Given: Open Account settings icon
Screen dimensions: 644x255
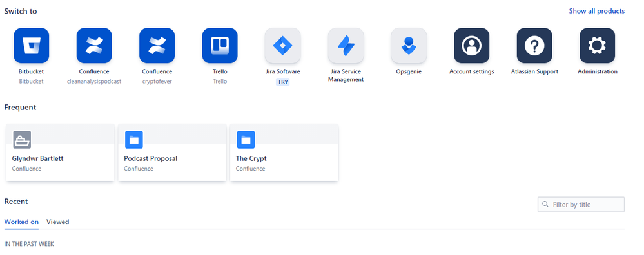Looking at the screenshot, I should tap(471, 46).
